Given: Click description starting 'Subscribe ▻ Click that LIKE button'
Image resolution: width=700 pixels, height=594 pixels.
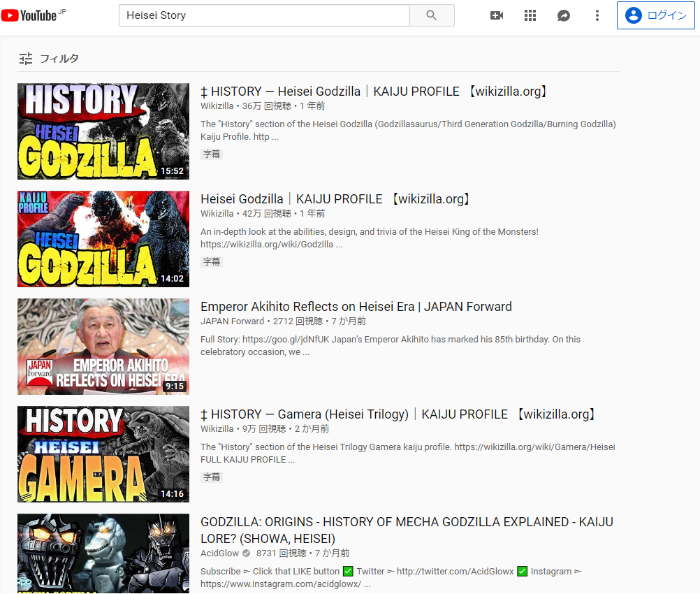Looking at the screenshot, I should [391, 577].
